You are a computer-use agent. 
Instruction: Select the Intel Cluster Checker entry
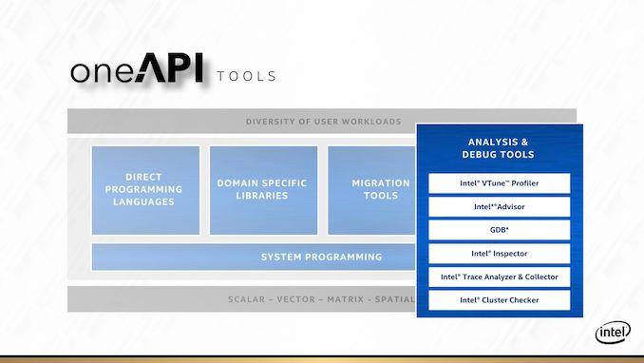pos(499,300)
